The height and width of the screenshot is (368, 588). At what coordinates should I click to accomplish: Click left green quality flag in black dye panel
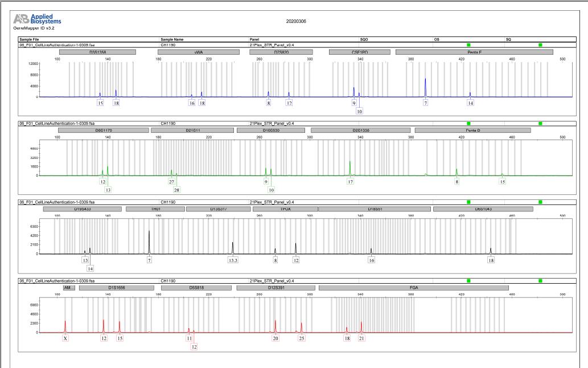point(469,202)
